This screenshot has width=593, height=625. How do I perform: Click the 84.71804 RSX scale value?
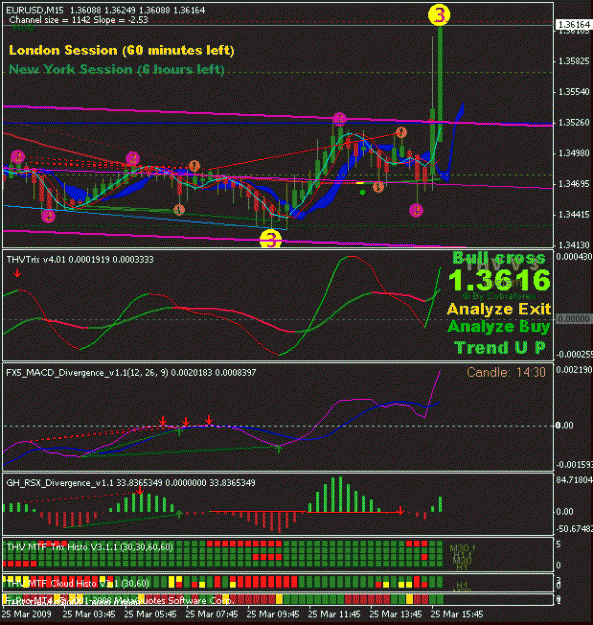click(574, 480)
